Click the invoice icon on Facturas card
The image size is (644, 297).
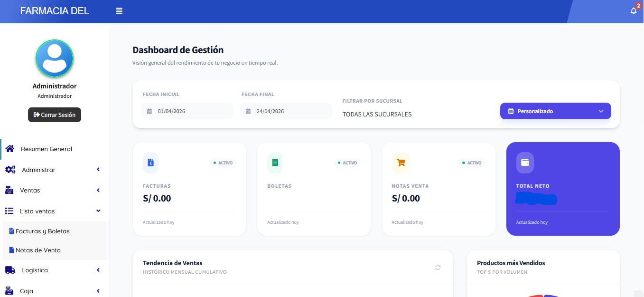coord(150,163)
